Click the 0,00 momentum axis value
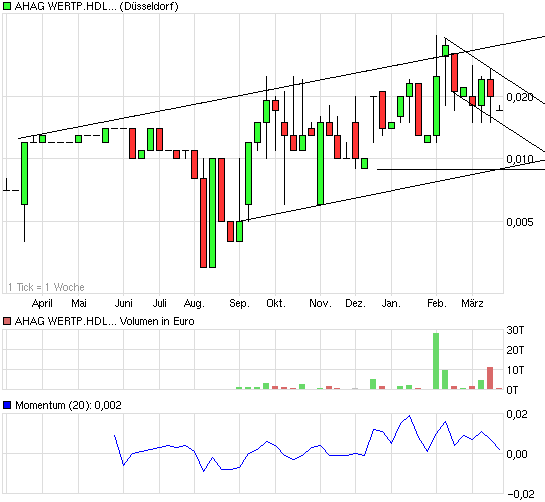Image resolution: width=545 pixels, height=502 pixels. click(x=517, y=454)
